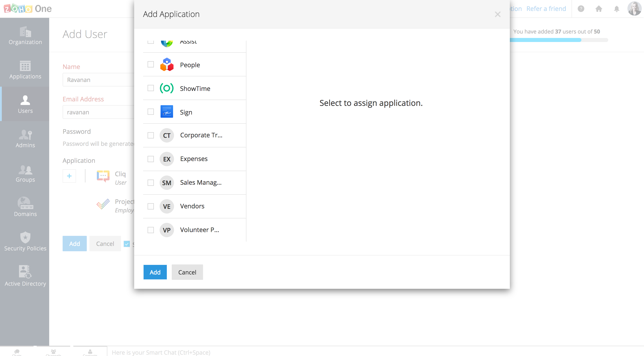Click the Name input field with Ravanan
The image size is (644, 356).
pos(98,80)
